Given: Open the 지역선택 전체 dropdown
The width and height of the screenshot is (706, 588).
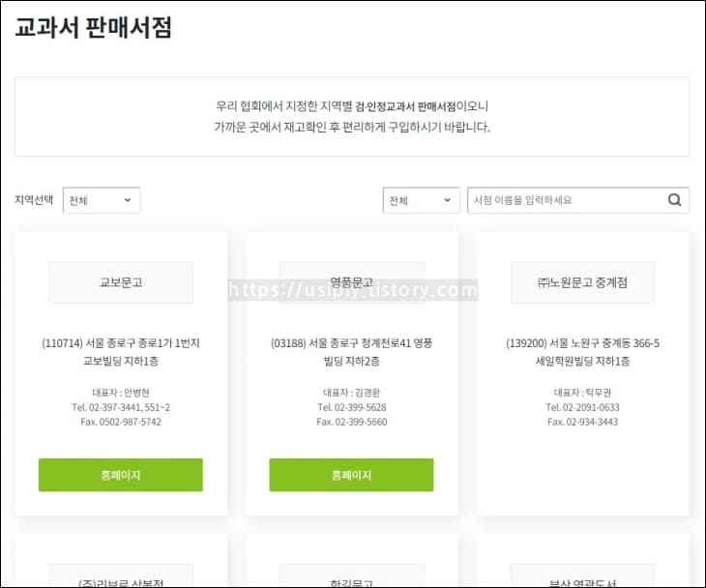Looking at the screenshot, I should coord(102,200).
